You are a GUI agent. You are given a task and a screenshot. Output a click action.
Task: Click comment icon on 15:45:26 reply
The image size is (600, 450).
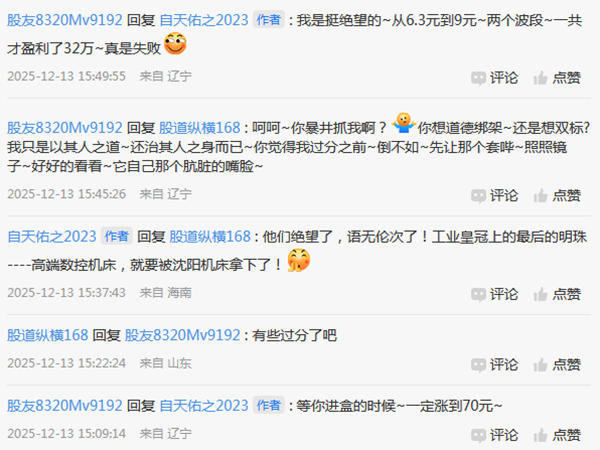point(494,196)
